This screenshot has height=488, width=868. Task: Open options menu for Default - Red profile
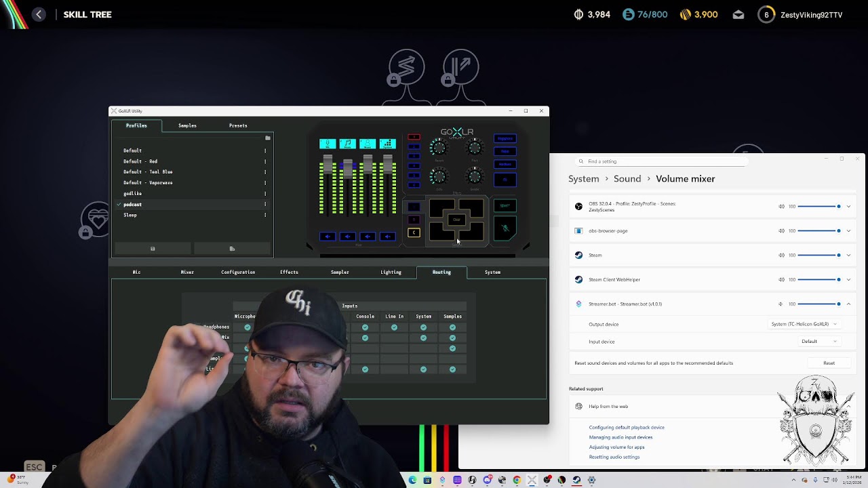pyautogui.click(x=265, y=161)
